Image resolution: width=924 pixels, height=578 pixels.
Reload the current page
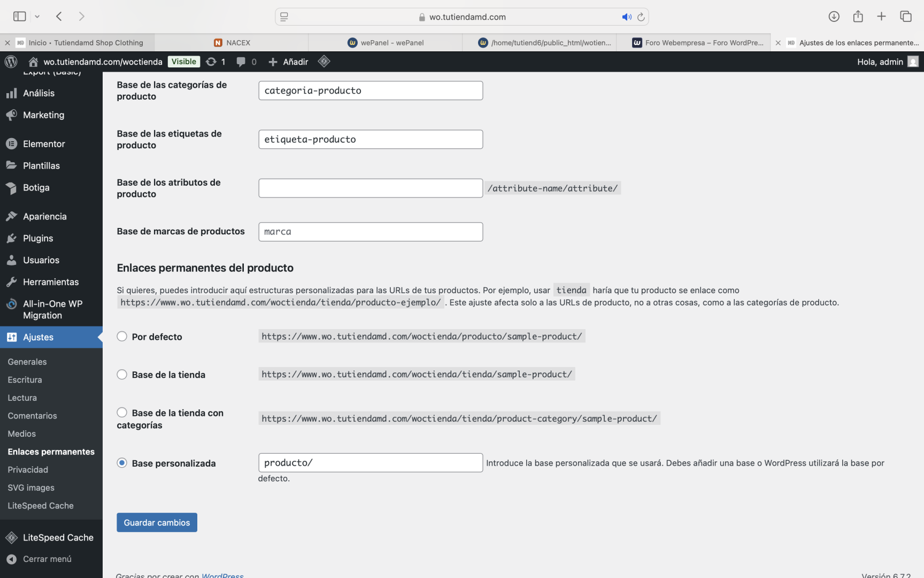[x=641, y=17]
